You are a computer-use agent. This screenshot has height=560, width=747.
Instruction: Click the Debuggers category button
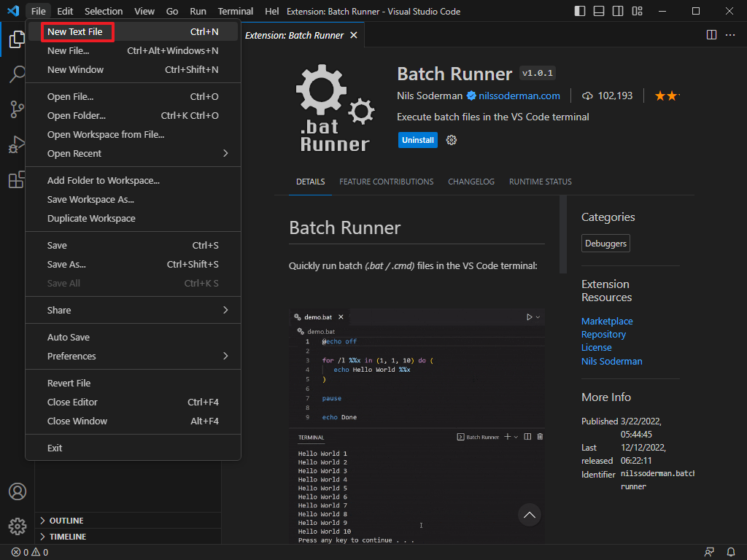605,244
